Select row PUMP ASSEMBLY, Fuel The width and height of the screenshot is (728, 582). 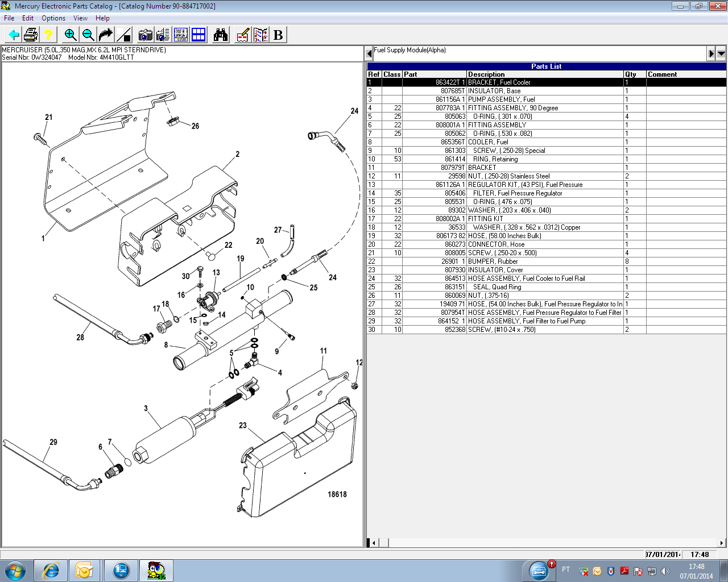tap(547, 99)
